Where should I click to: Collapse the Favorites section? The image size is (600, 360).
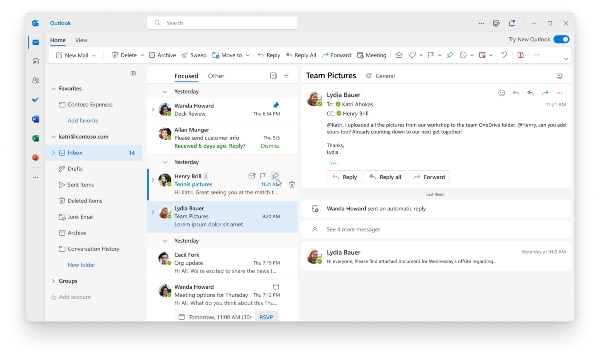pos(53,88)
